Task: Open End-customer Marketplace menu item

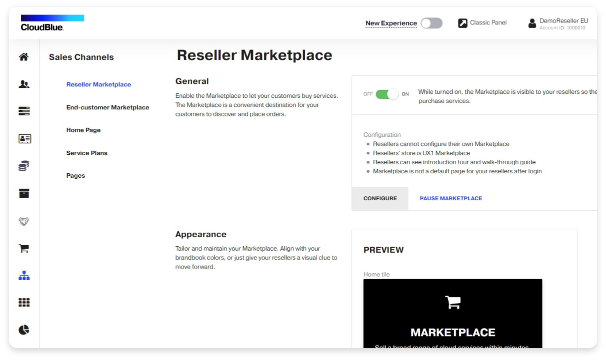Action: 108,107
